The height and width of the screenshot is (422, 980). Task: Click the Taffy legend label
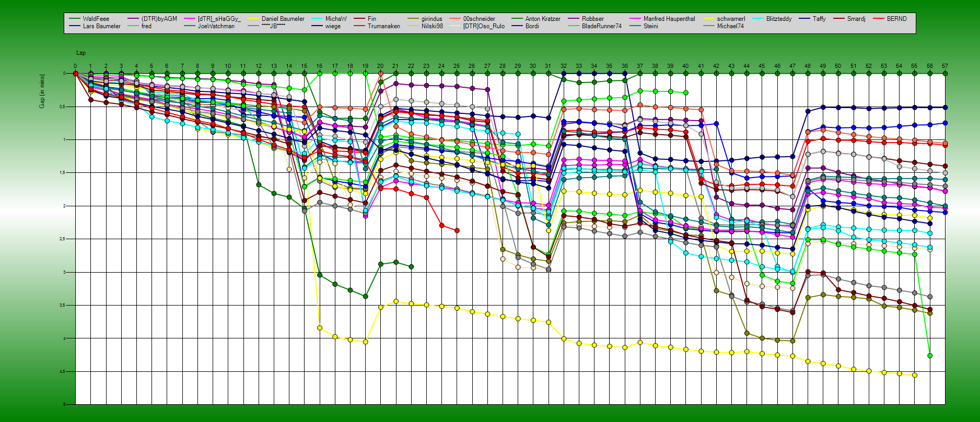[819, 19]
